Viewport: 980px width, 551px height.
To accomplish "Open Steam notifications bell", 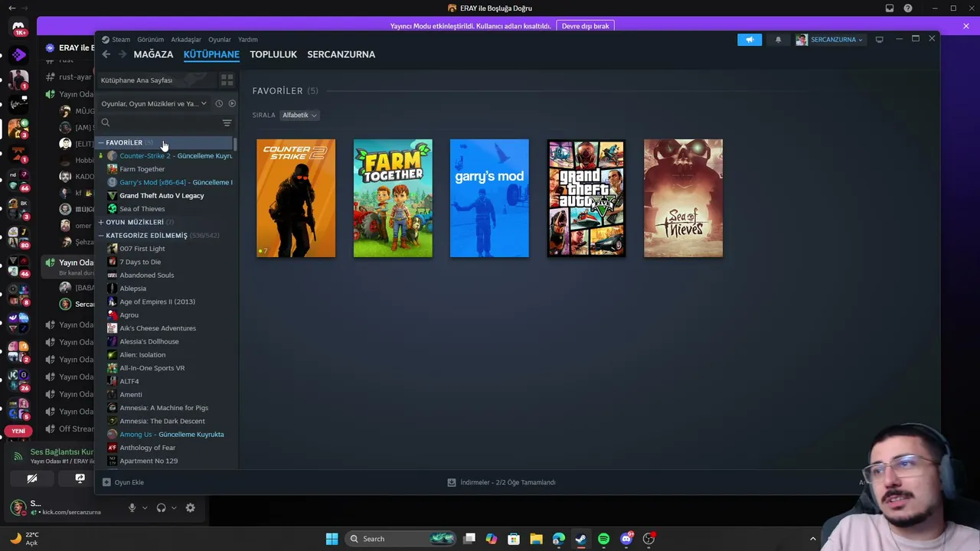I will click(778, 40).
